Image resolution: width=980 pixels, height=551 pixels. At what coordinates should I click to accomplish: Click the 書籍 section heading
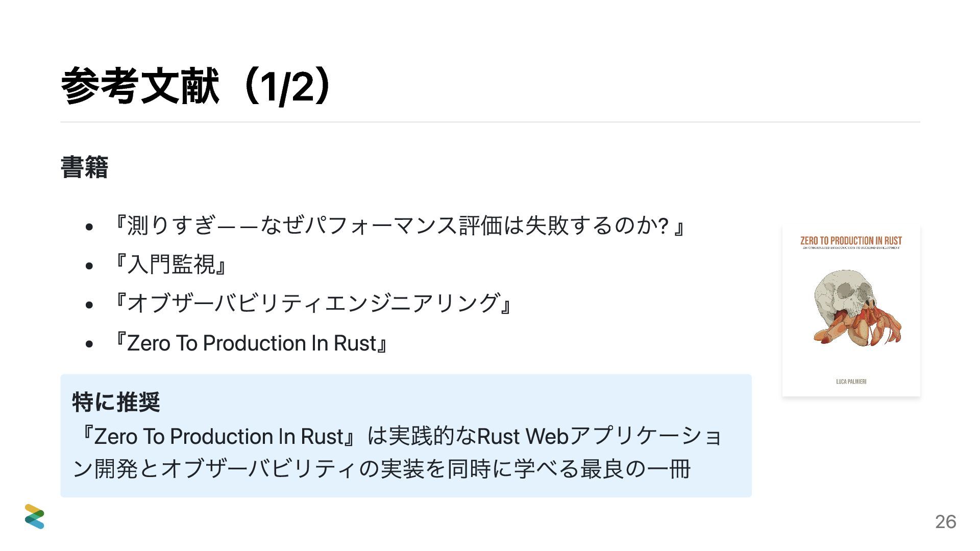tap(84, 167)
